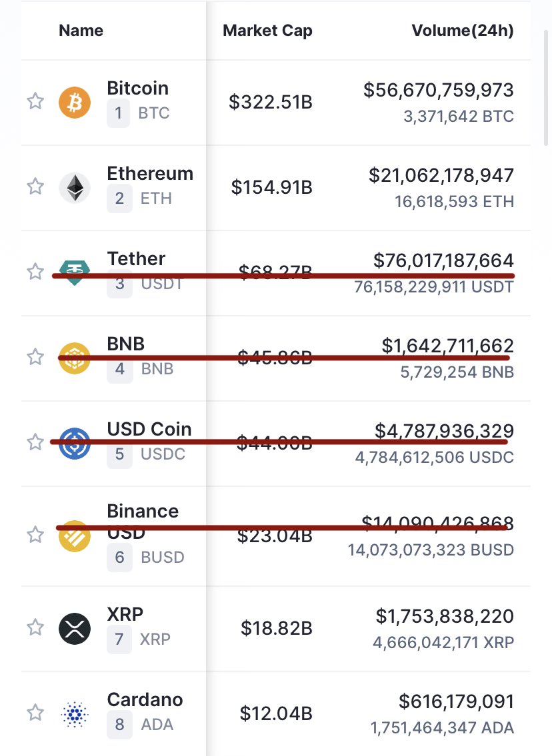Toggle the favorite star for Bitcoin
Viewport: 552px width, 756px height.
click(x=35, y=101)
